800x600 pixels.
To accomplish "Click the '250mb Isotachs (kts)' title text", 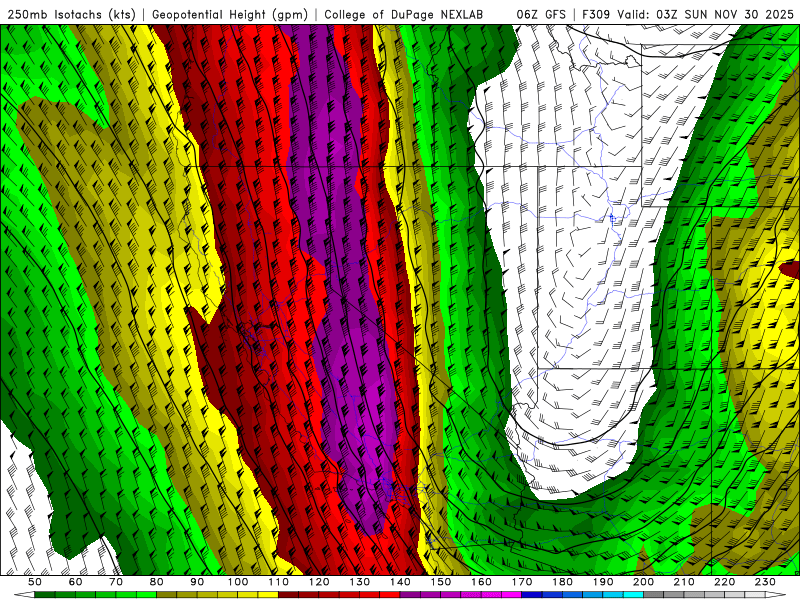I will coord(71,15).
